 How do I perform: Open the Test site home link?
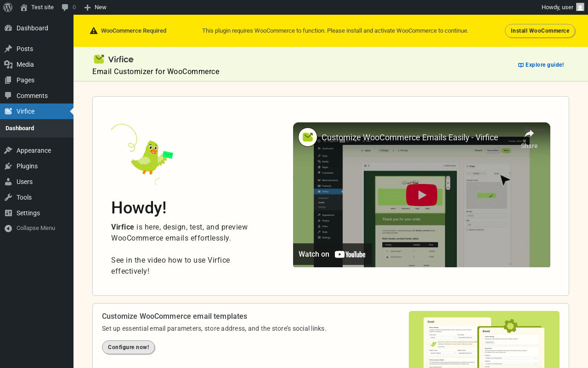(x=37, y=7)
